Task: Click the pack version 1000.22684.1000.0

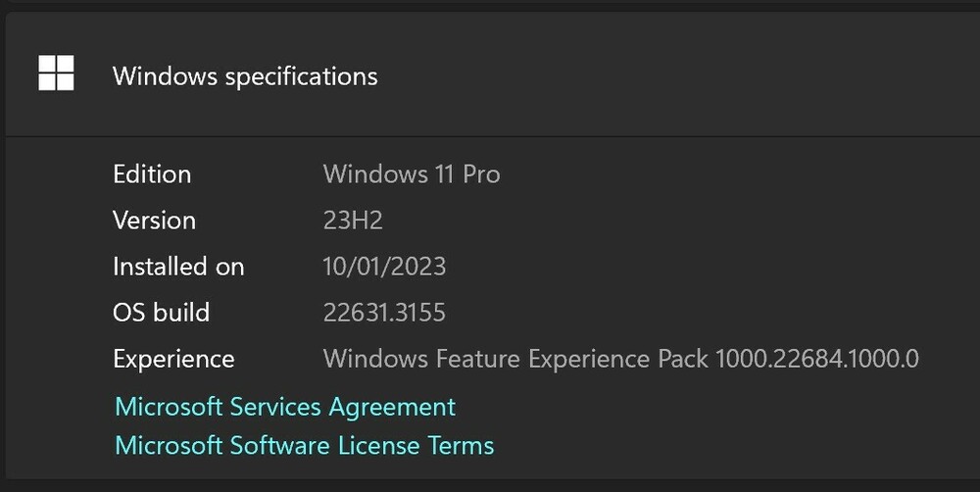Action: [817, 359]
